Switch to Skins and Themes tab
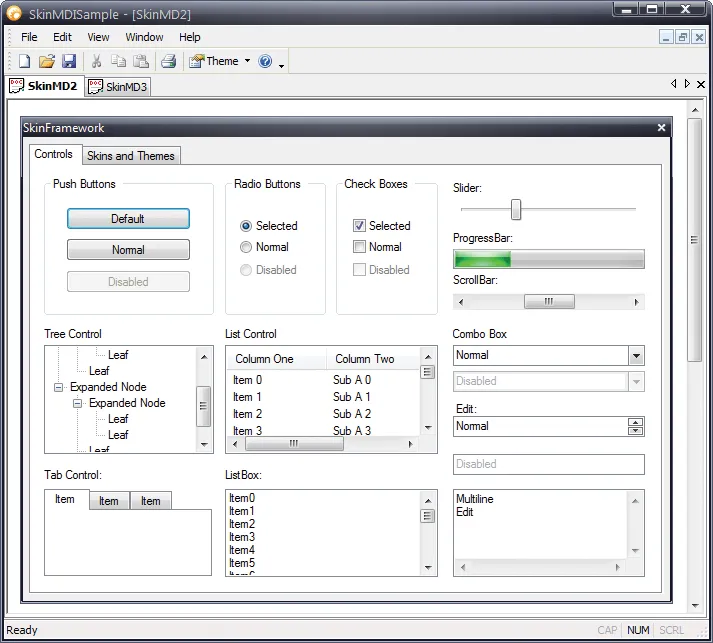The width and height of the screenshot is (713, 643). click(x=131, y=156)
